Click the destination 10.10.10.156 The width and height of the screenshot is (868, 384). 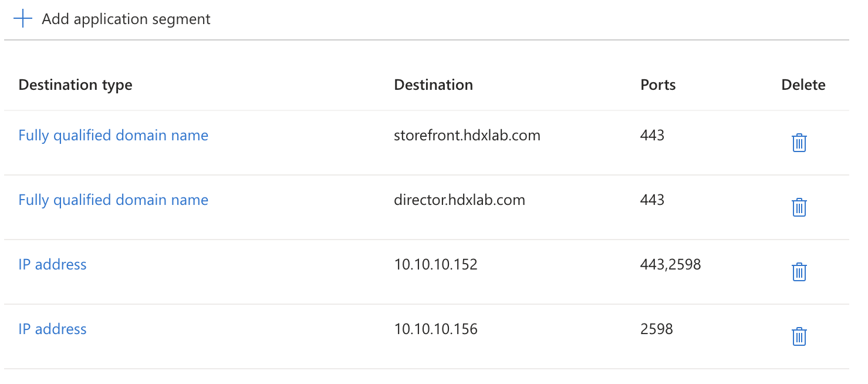[435, 329]
